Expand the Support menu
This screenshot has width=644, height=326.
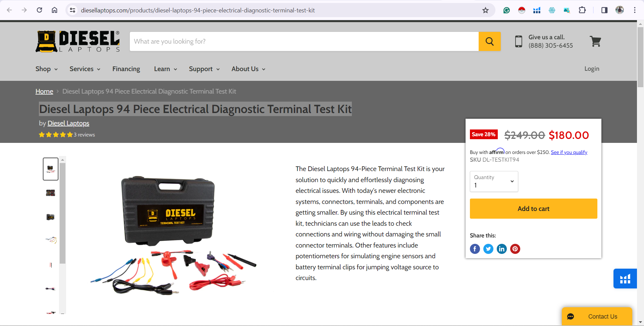click(x=204, y=69)
